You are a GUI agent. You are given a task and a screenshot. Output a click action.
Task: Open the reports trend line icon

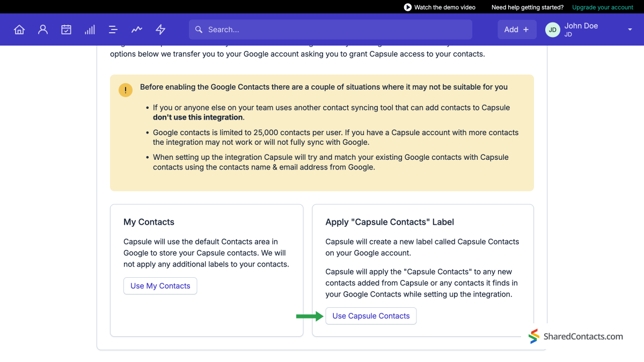coord(137,29)
